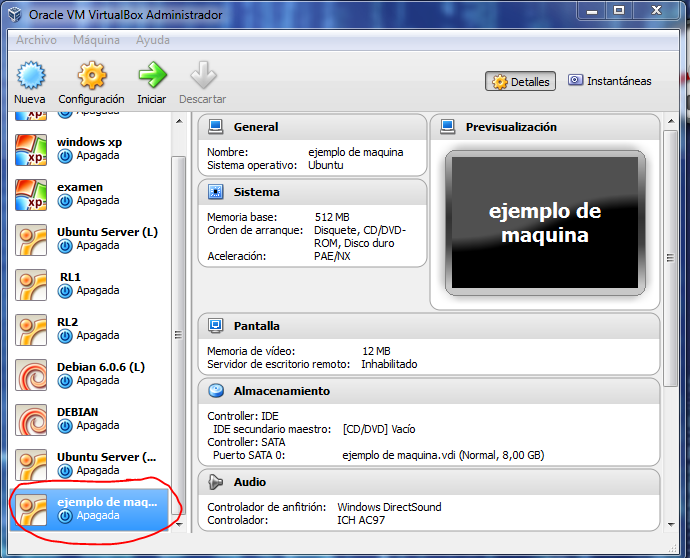Click the 'ICH AC97' controller value

pos(361,520)
